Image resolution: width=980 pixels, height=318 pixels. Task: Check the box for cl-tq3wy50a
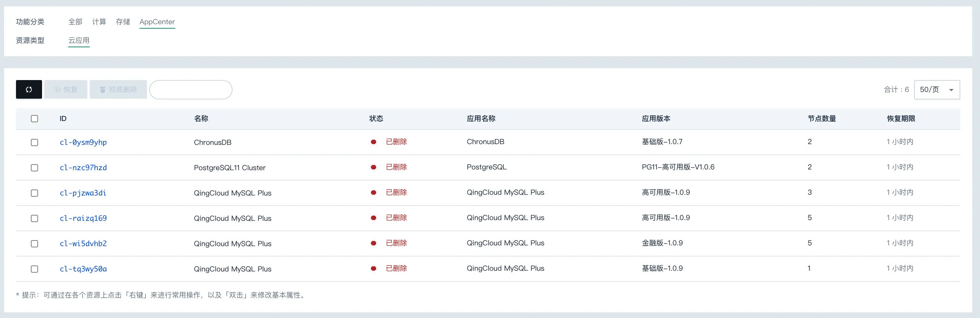[x=34, y=269]
